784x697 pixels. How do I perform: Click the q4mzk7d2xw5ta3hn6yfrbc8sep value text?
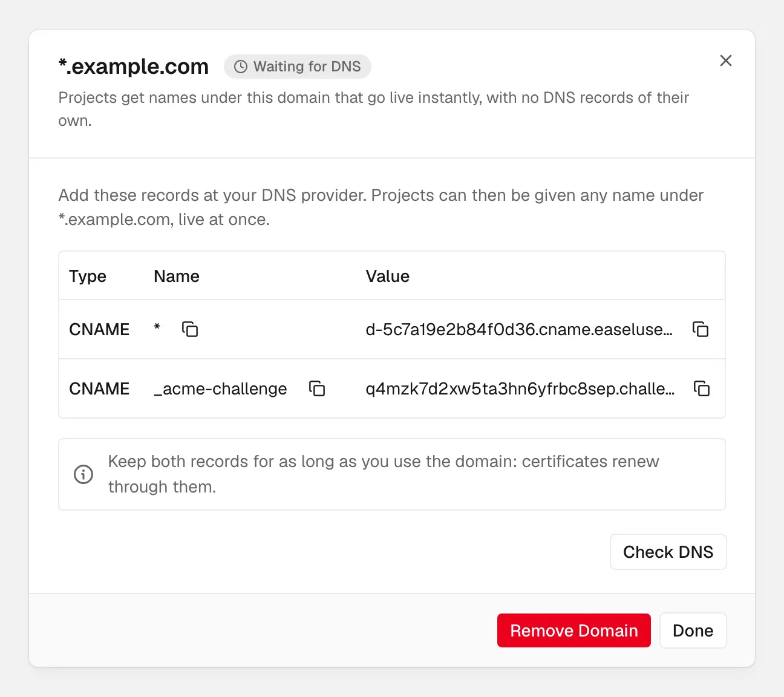tap(520, 388)
